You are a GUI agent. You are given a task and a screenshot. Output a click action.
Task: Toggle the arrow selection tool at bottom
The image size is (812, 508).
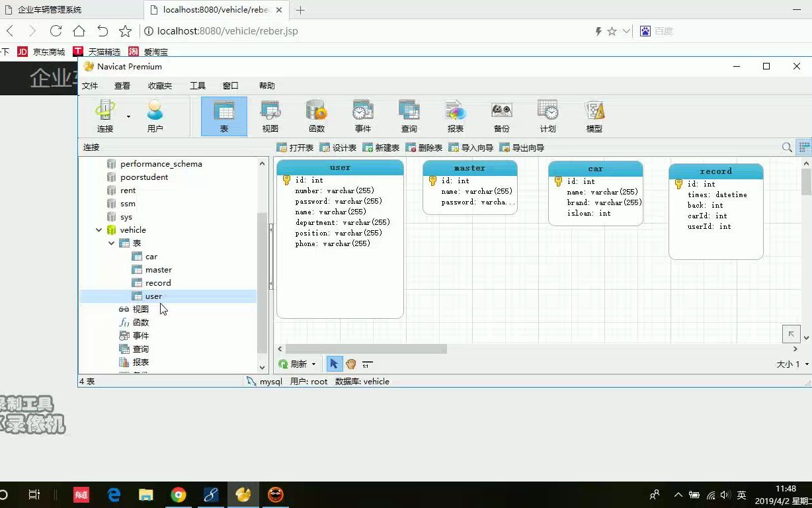(x=334, y=363)
